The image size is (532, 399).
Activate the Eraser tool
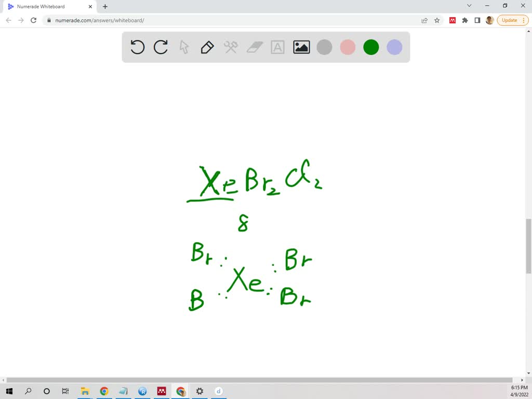pyautogui.click(x=254, y=47)
